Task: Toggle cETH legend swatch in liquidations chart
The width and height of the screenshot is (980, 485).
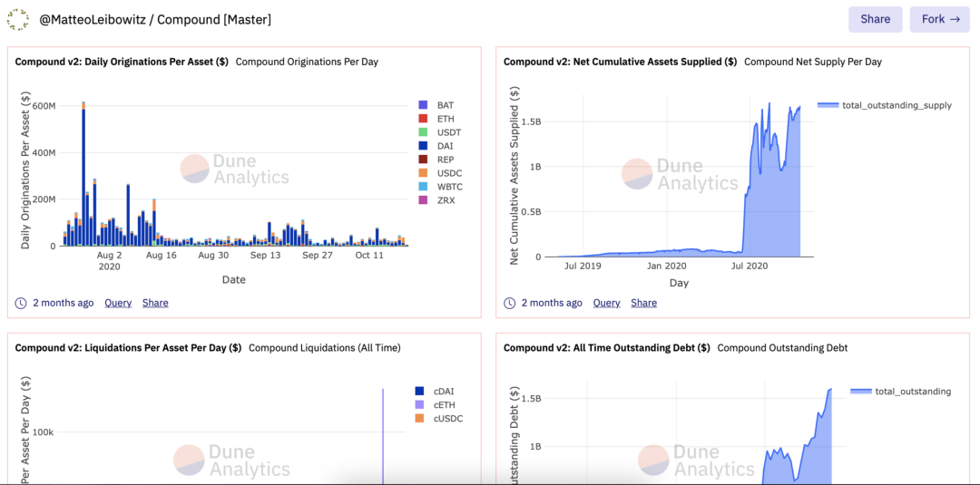Action: click(x=419, y=404)
